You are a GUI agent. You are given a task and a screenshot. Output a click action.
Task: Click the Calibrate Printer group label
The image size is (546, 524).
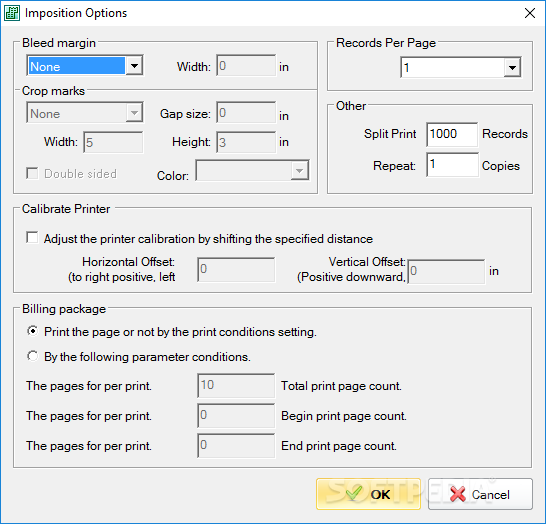tap(66, 209)
